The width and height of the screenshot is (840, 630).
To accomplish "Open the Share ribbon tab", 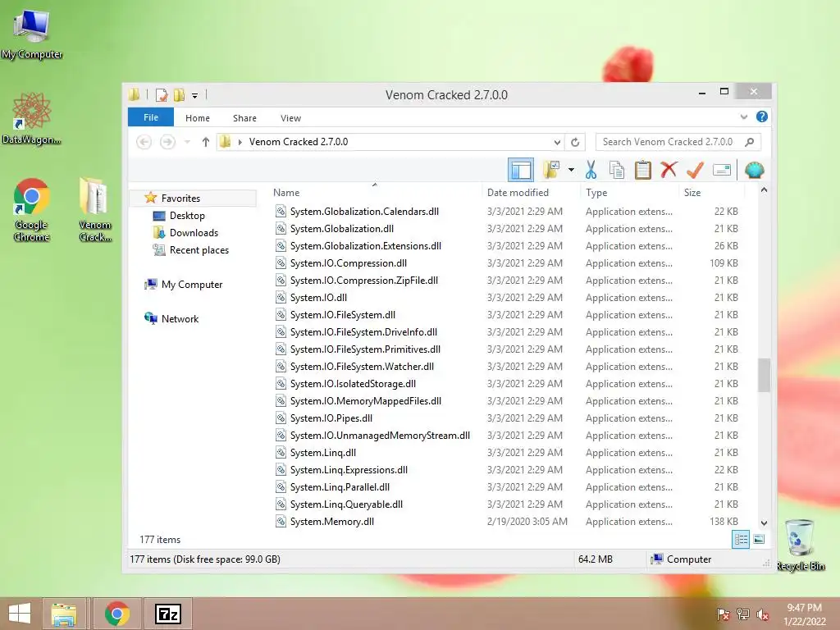I will [x=244, y=118].
